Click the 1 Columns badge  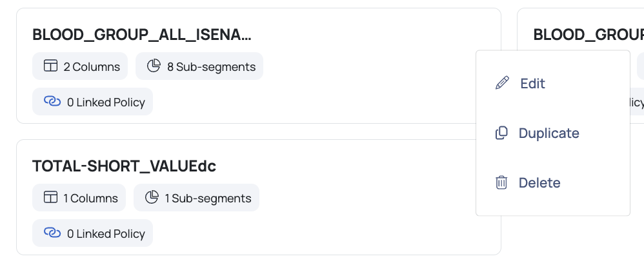coord(79,198)
